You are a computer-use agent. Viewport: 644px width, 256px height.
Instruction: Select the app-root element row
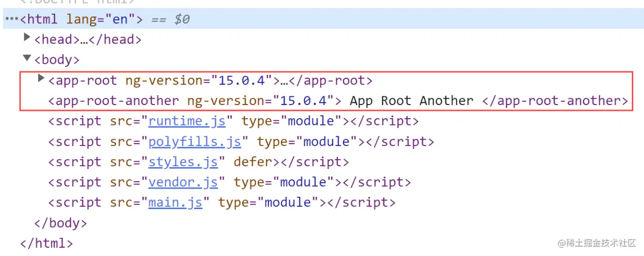pos(210,80)
